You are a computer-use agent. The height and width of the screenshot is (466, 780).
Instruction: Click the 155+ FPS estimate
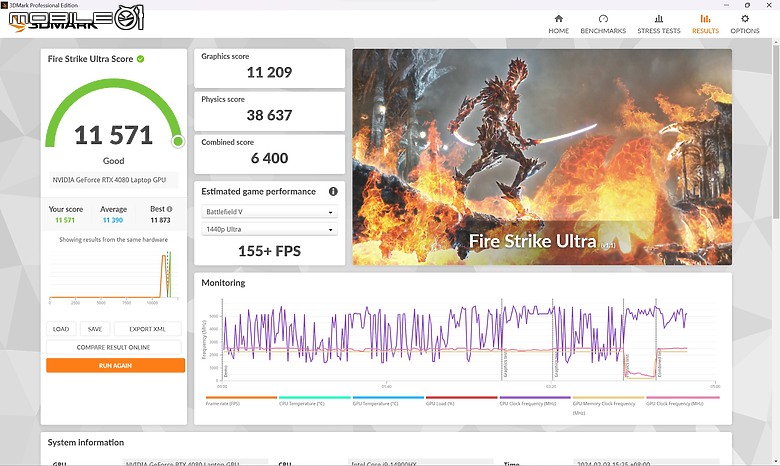point(269,251)
